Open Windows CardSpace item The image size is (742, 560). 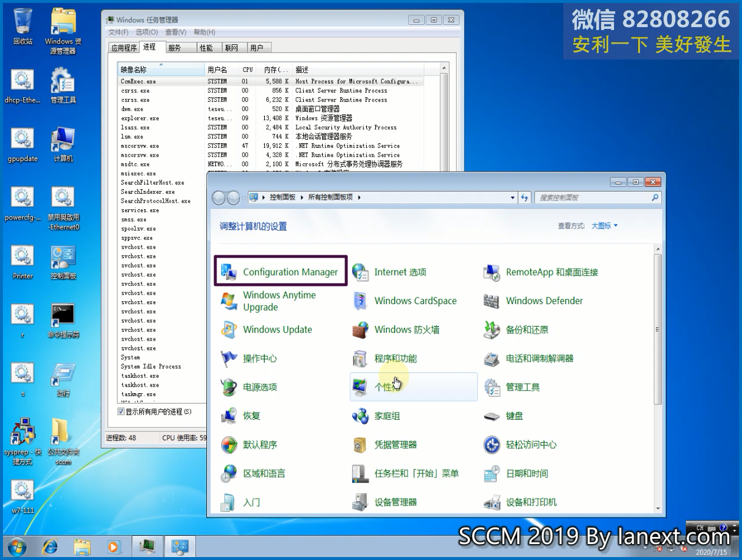pos(405,301)
